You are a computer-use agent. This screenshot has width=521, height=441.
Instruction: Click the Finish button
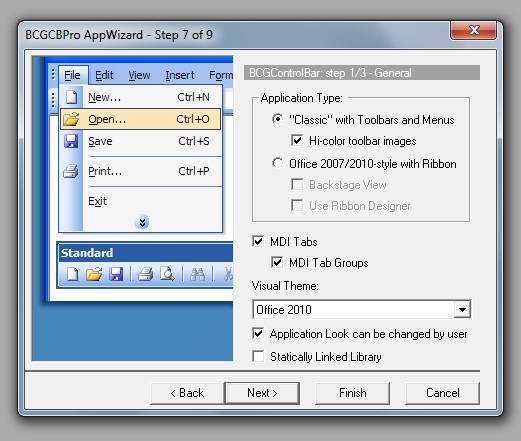click(x=352, y=393)
